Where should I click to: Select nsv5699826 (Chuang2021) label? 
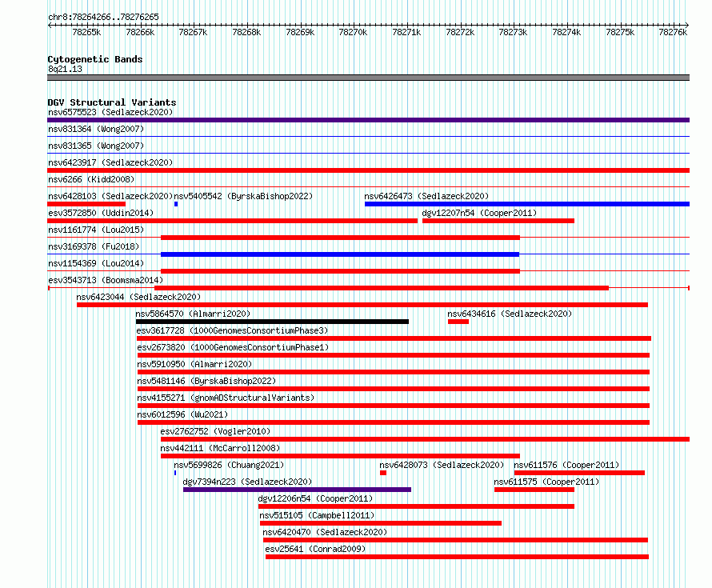pyautogui.click(x=229, y=465)
